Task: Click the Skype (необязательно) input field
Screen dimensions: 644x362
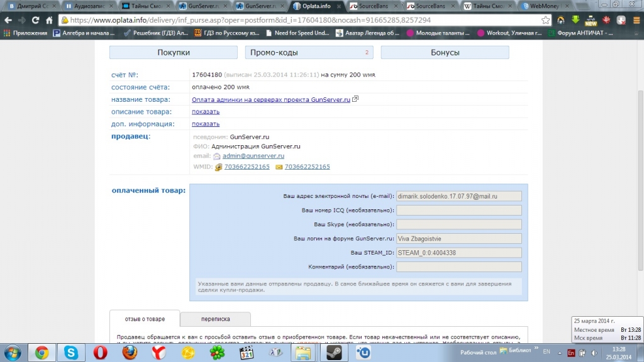Action: [459, 224]
